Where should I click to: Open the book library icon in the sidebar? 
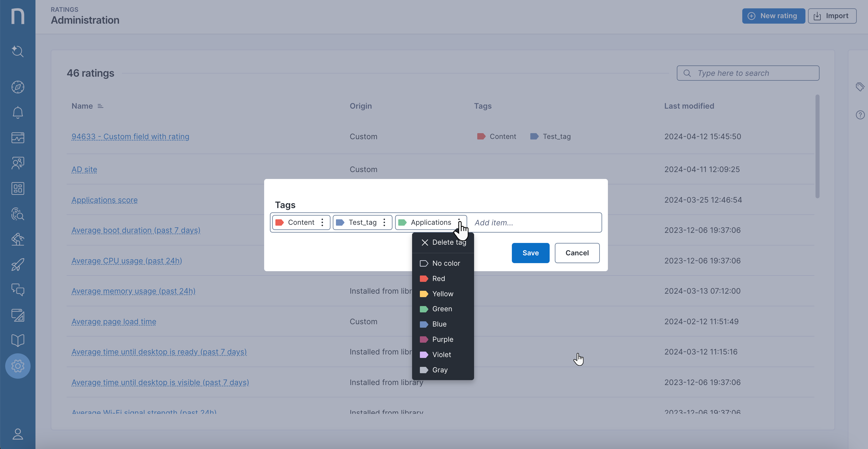coord(18,341)
